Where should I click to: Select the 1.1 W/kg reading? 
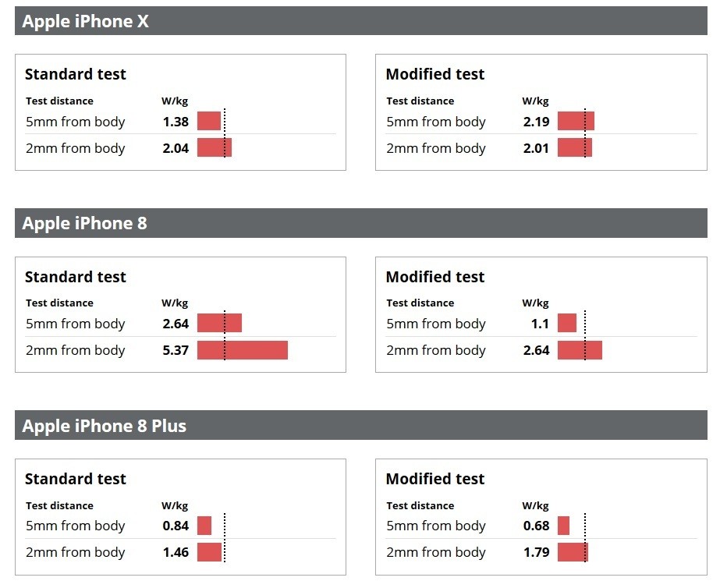coord(540,324)
